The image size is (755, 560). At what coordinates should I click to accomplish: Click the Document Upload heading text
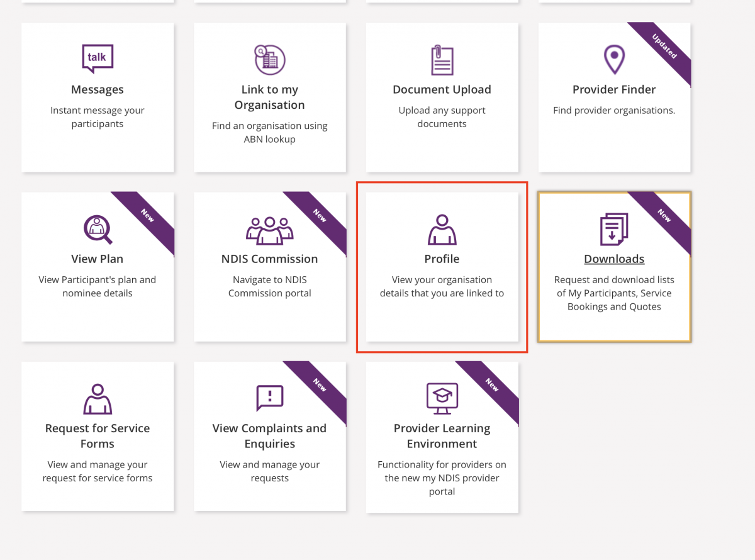pos(442,90)
